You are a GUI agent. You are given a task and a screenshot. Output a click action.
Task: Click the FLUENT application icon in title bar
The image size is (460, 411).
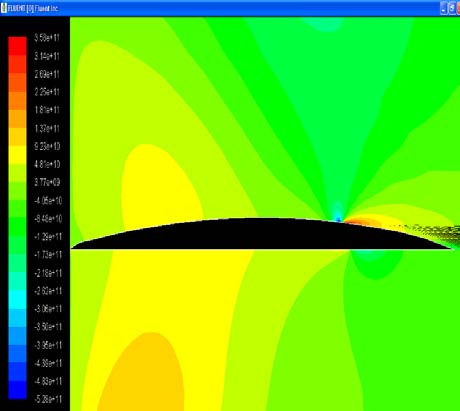coord(4,8)
